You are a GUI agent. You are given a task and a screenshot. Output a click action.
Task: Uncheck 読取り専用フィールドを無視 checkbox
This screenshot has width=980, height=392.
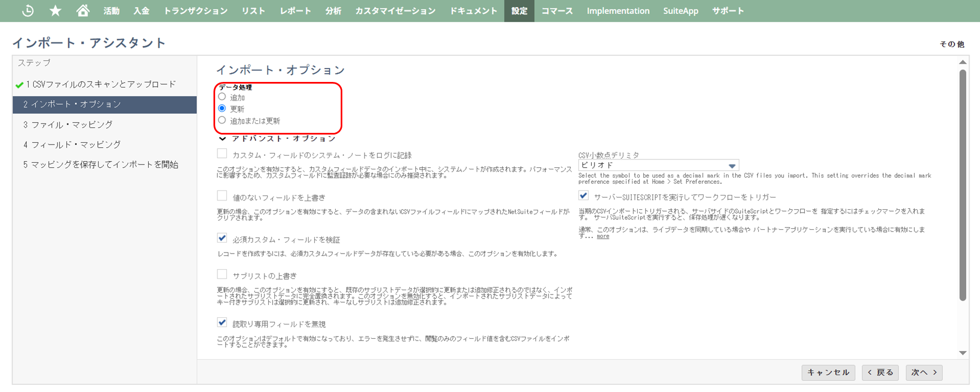pyautogui.click(x=222, y=322)
